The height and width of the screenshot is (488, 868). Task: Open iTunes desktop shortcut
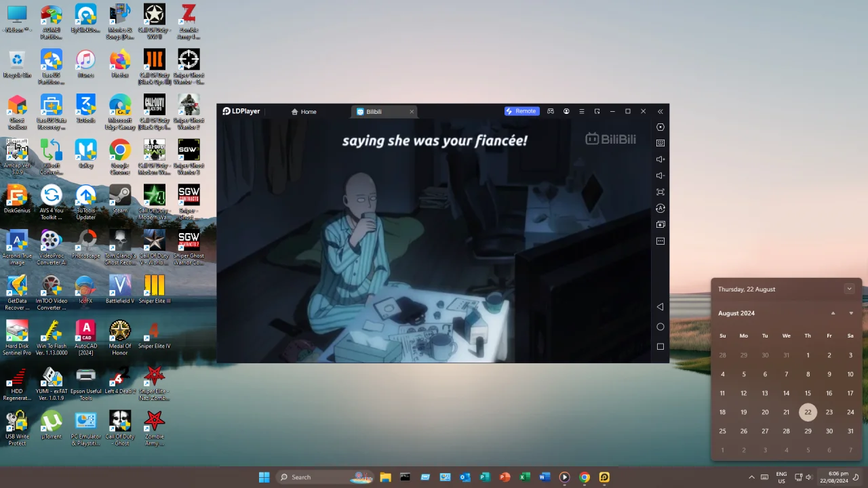point(85,64)
